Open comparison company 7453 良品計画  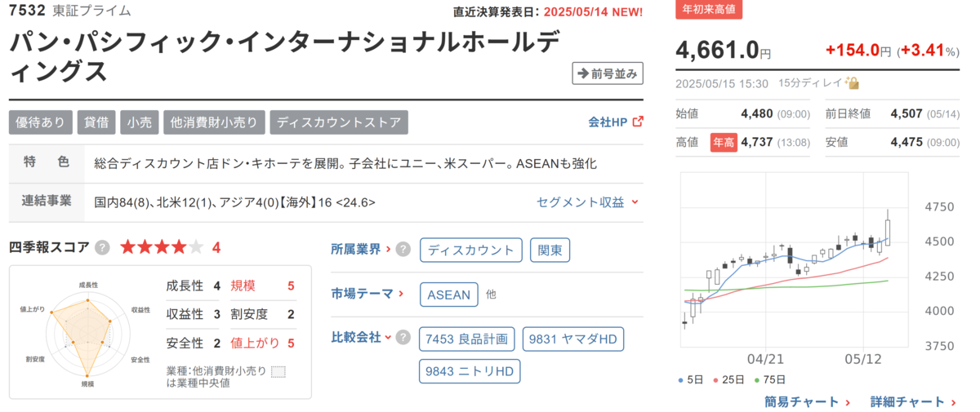tap(466, 339)
